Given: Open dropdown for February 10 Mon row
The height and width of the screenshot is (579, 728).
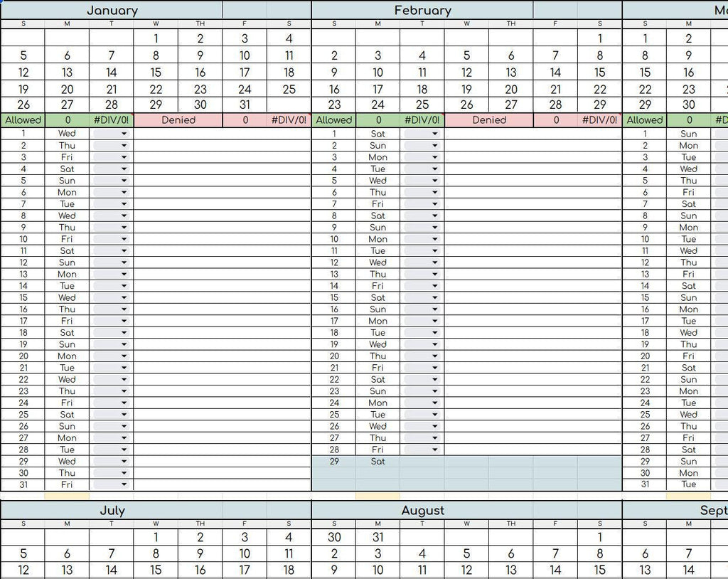Looking at the screenshot, I should coord(422,239).
